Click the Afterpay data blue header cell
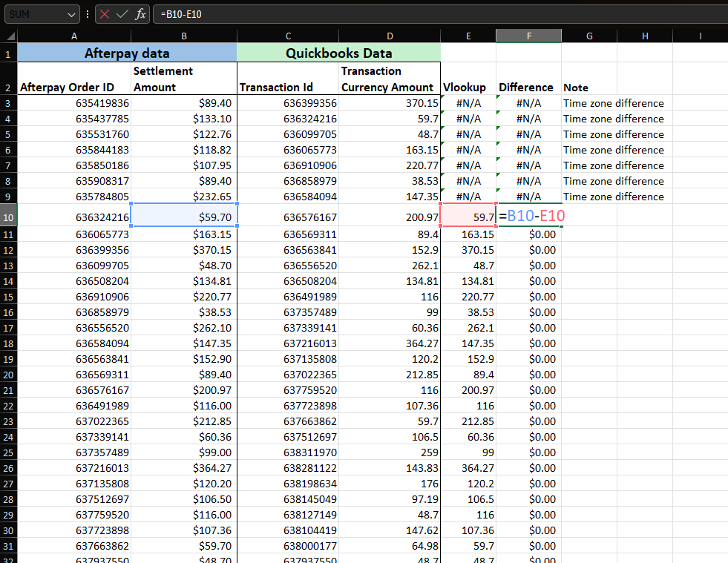The height and width of the screenshot is (563, 728). pos(127,53)
